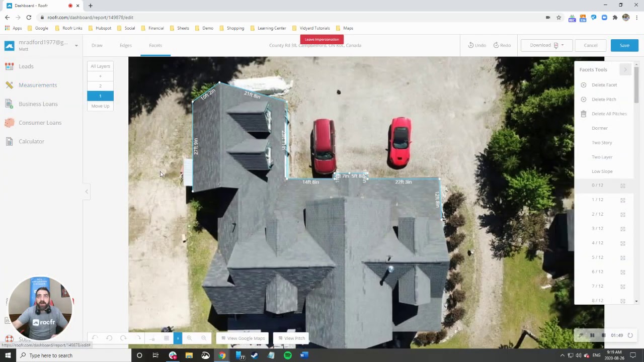The image size is (644, 362).
Task: Click Leave Impersonation button
Action: click(x=322, y=39)
